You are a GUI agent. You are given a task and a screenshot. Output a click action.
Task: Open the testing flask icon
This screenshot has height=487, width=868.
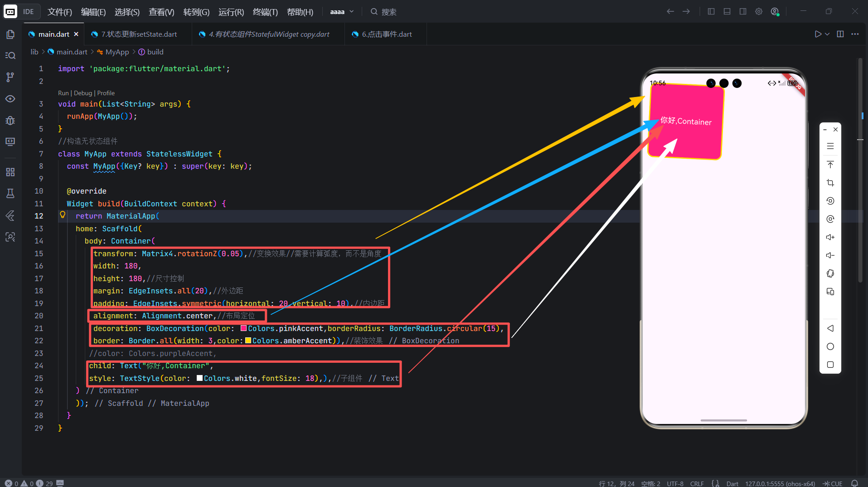click(x=10, y=194)
